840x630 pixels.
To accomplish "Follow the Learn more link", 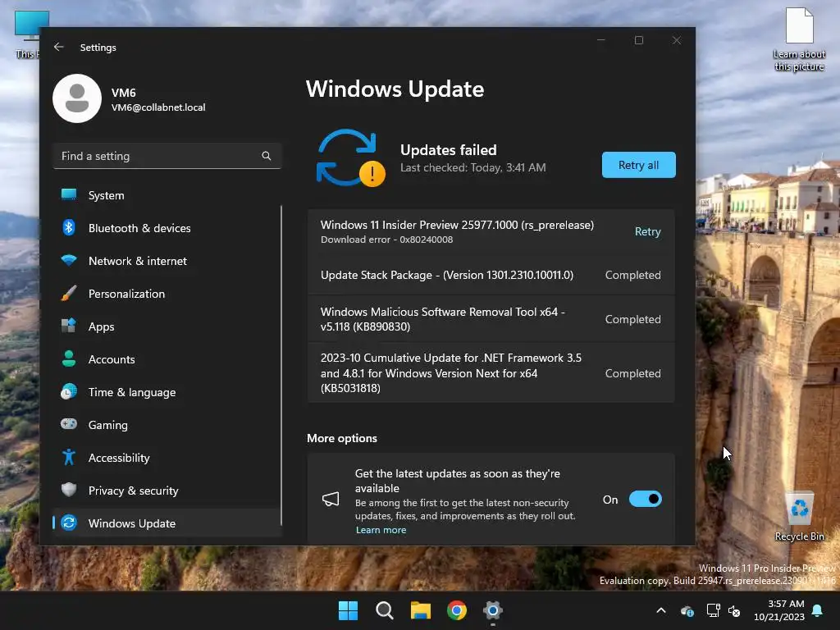I will pos(381,530).
